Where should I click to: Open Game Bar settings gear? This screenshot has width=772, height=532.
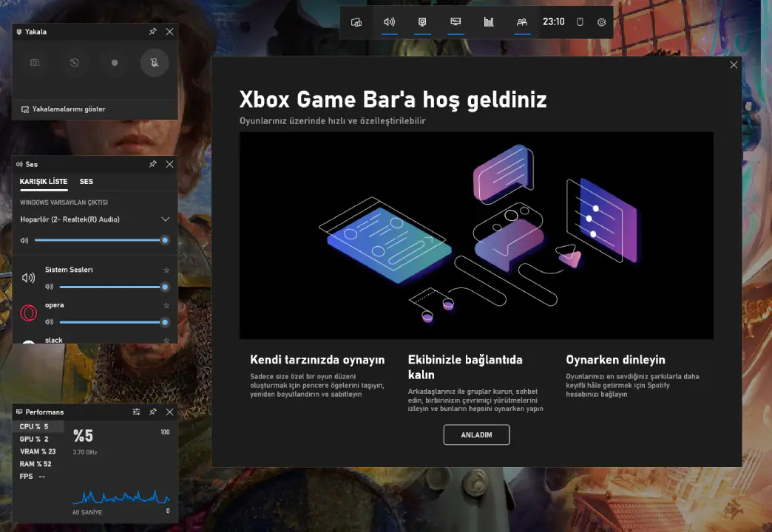pos(601,22)
